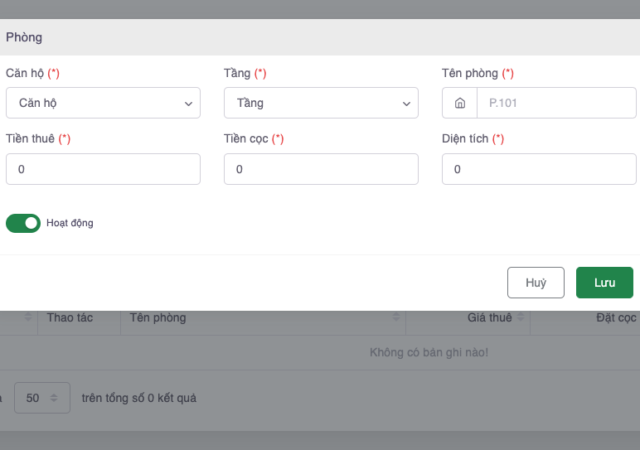Toggle the Hoạt động switch
Image resolution: width=640 pixels, height=450 pixels.
click(23, 223)
